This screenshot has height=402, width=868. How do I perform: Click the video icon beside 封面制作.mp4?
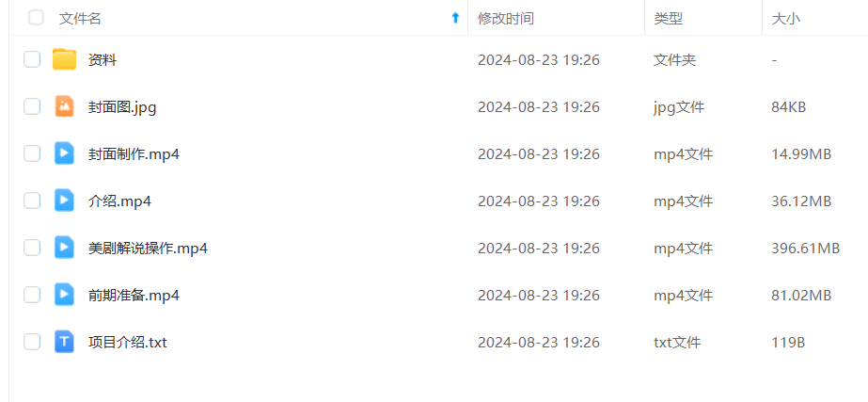click(x=64, y=153)
